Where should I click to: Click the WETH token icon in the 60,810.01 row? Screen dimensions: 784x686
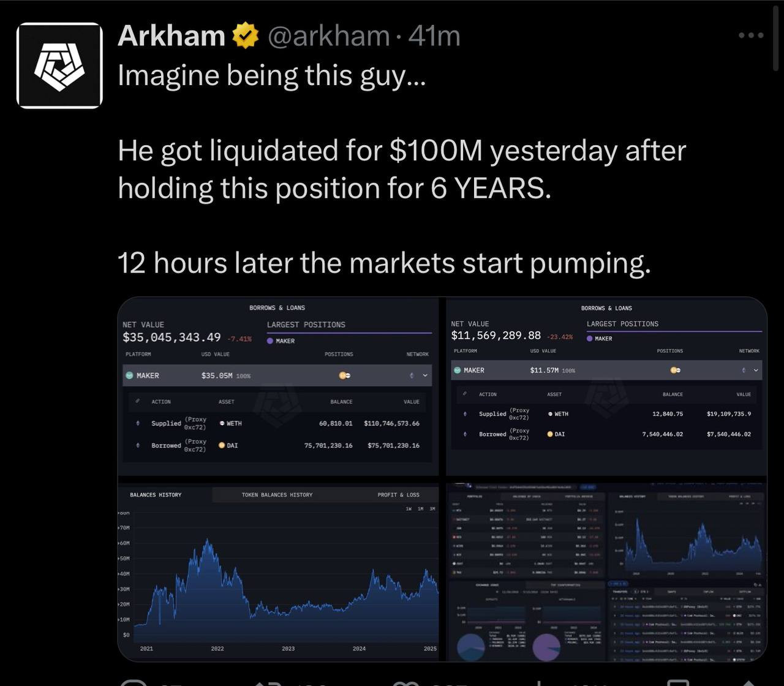coord(222,423)
